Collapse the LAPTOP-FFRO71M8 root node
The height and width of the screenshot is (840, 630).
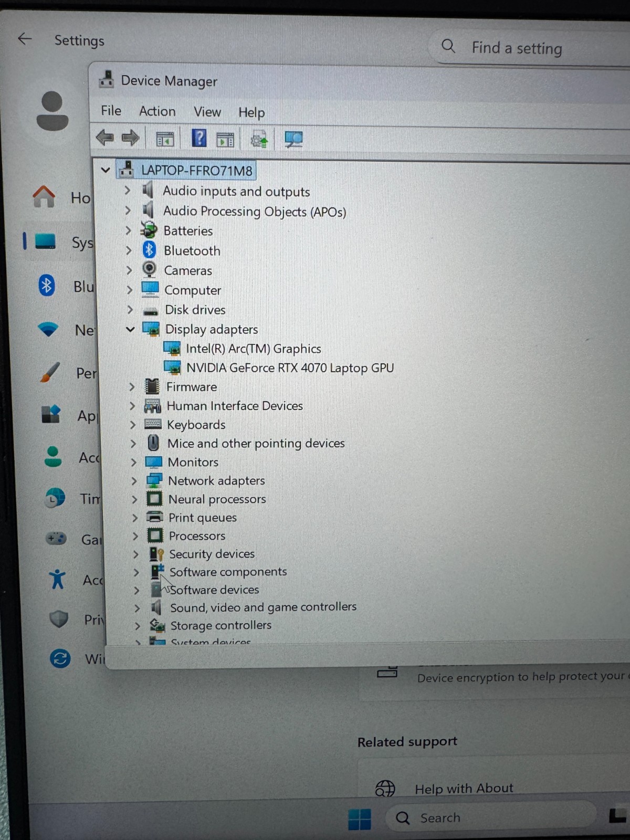click(x=106, y=170)
